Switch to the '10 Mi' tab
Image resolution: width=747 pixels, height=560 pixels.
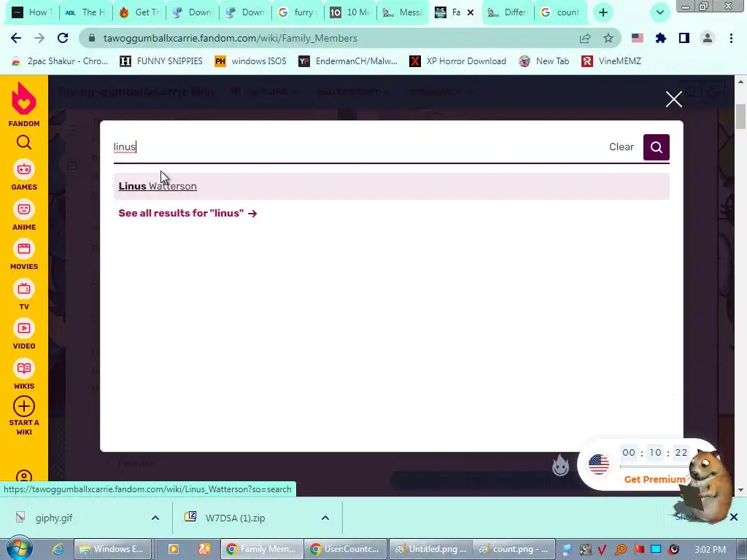coord(350,12)
